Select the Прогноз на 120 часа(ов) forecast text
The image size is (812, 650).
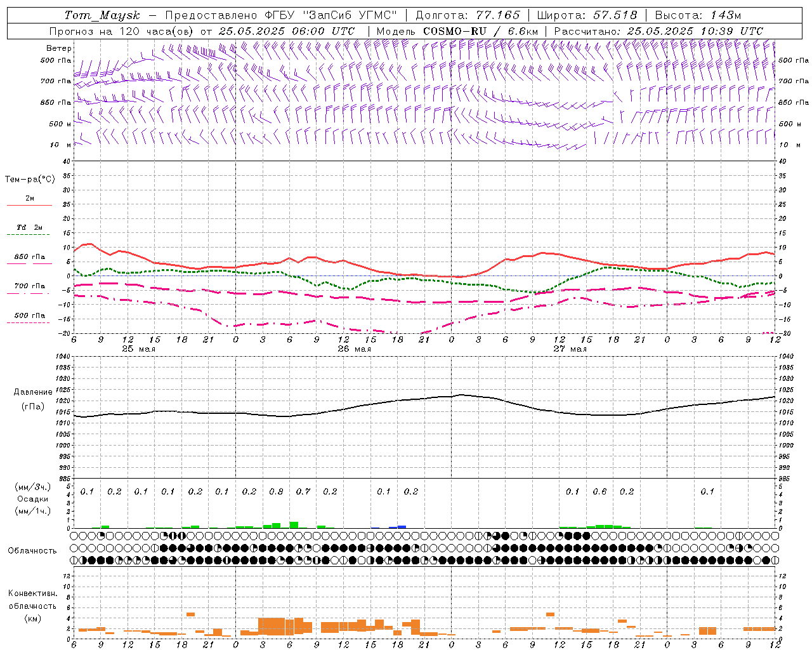point(122,31)
